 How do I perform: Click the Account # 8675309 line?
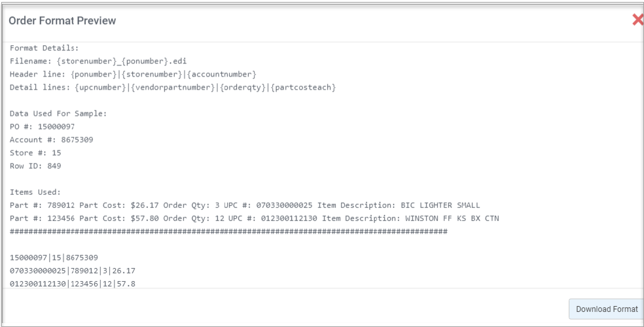click(x=51, y=140)
